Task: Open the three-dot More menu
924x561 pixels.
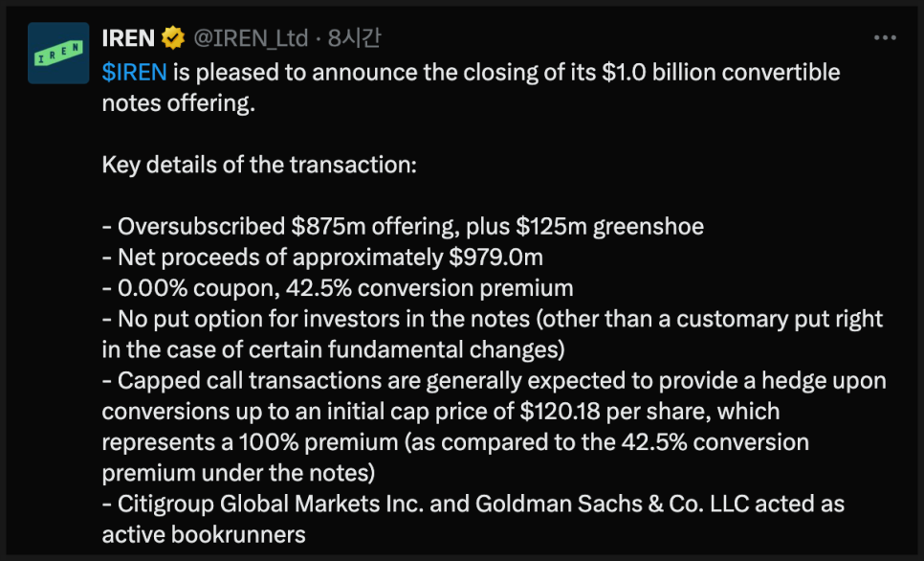Action: (885, 38)
